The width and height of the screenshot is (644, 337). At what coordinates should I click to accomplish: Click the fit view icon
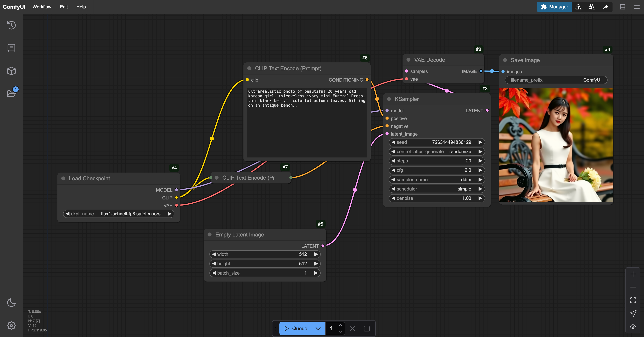[633, 300]
